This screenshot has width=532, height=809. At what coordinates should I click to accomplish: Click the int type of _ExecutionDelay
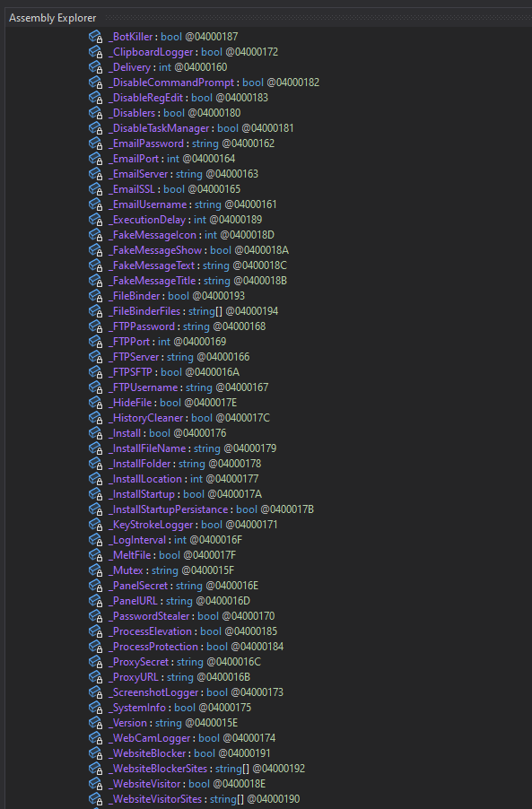coord(200,220)
